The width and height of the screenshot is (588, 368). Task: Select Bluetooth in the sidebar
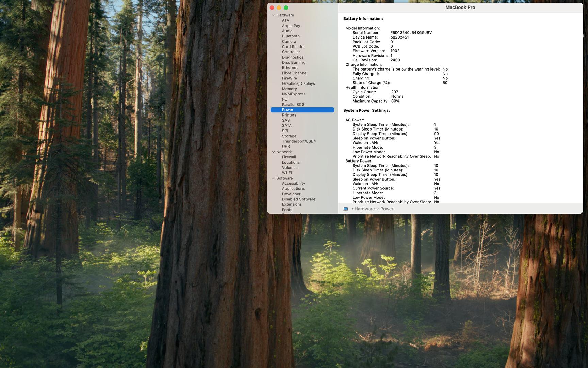tap(291, 36)
